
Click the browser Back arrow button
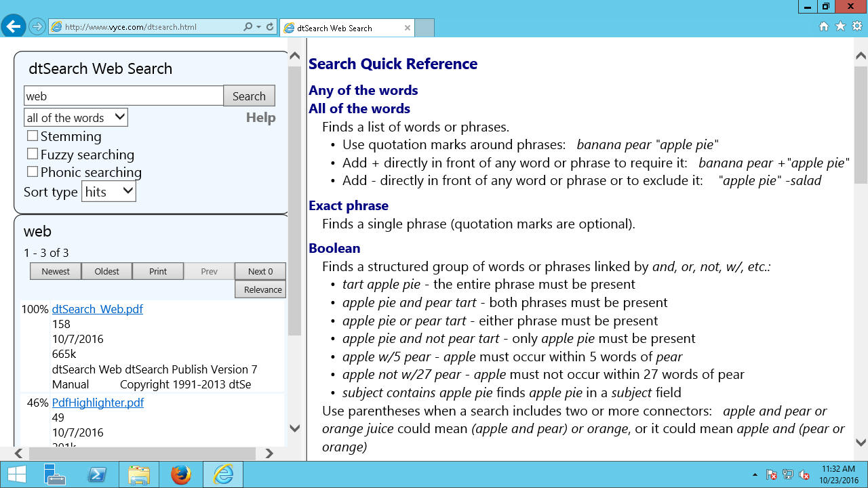tap(13, 27)
